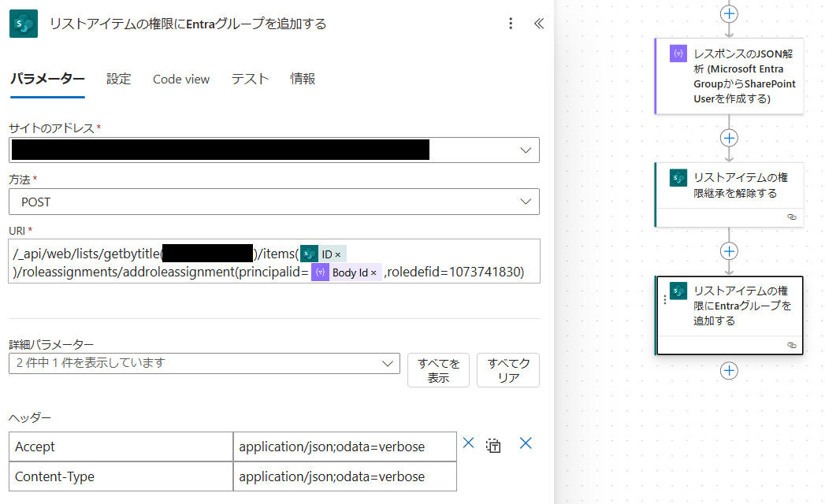This screenshot has height=504, width=825.
Task: Click the chain icon on the selected Entra action card
Action: [x=792, y=345]
